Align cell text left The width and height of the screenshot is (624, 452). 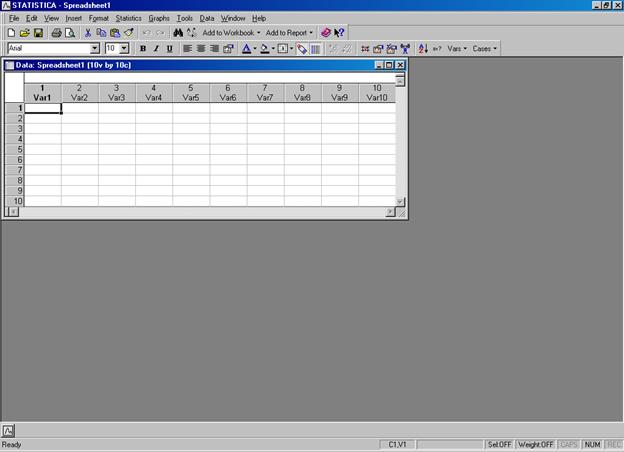click(187, 49)
